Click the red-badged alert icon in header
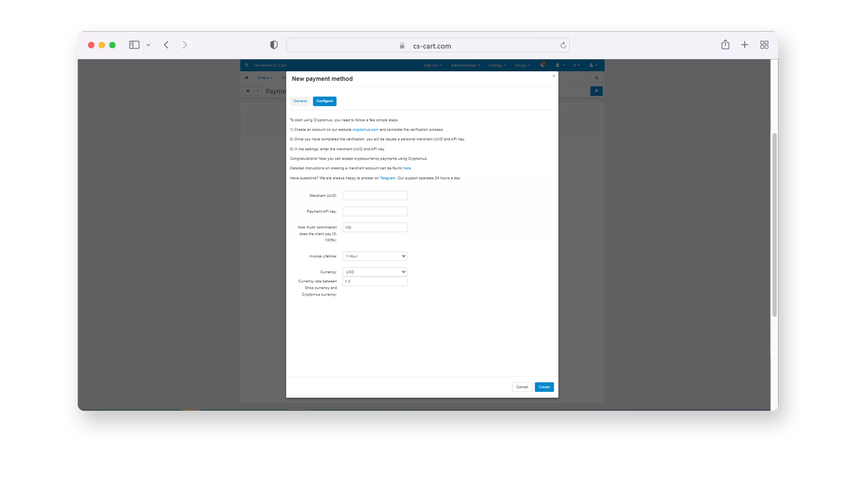This screenshot has width=868, height=488. tap(542, 65)
